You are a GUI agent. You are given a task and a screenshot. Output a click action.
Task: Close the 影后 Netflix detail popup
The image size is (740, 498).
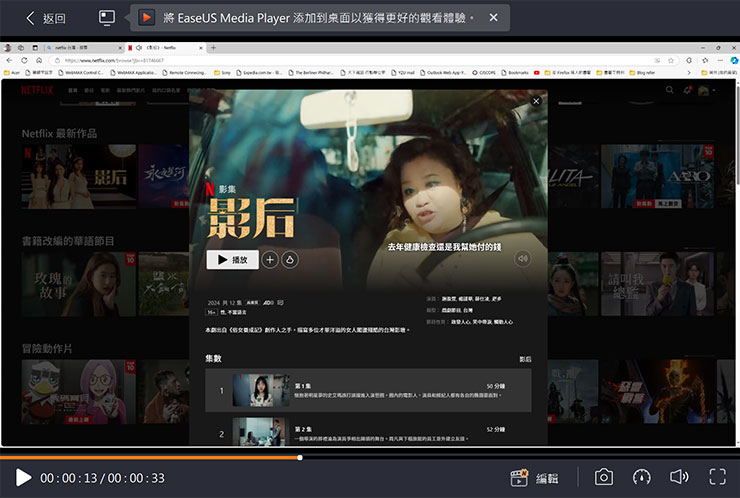point(536,101)
